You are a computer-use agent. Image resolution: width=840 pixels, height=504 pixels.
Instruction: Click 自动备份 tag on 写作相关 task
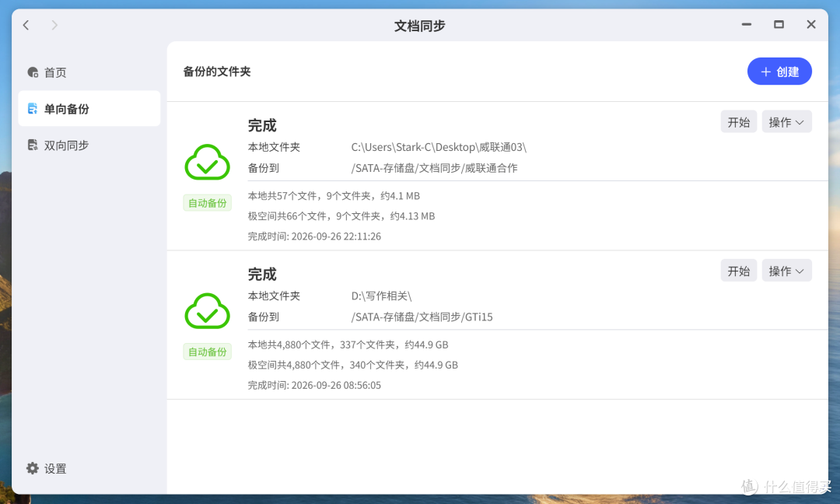point(208,352)
